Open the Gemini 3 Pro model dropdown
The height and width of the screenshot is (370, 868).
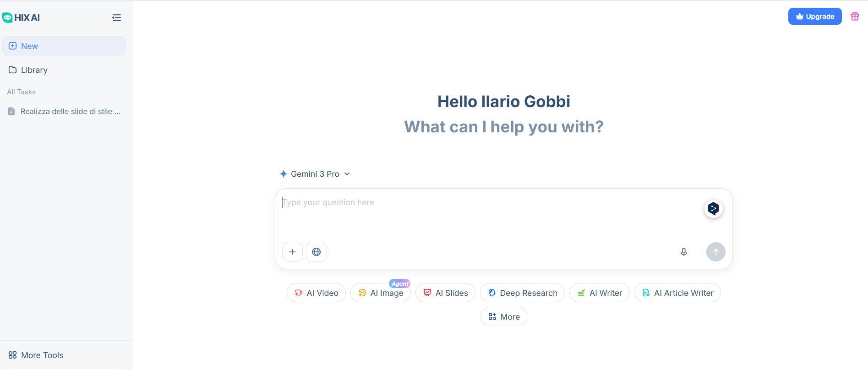tap(315, 174)
